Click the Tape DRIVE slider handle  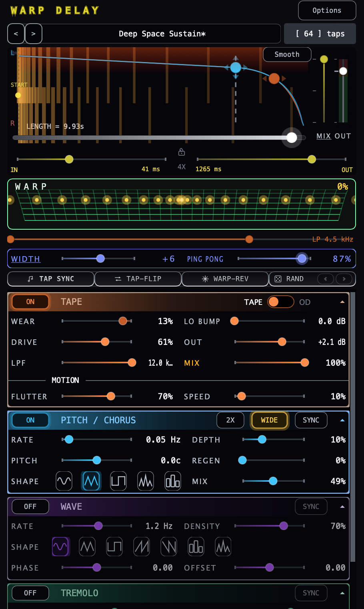105,342
